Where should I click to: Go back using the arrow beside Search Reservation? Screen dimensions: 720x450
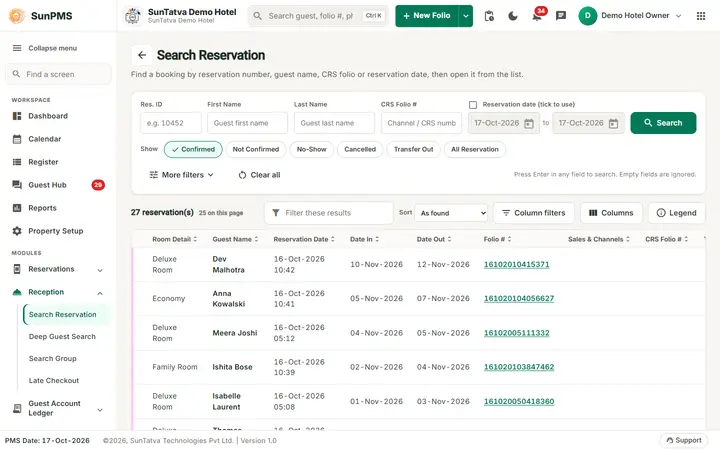point(142,55)
